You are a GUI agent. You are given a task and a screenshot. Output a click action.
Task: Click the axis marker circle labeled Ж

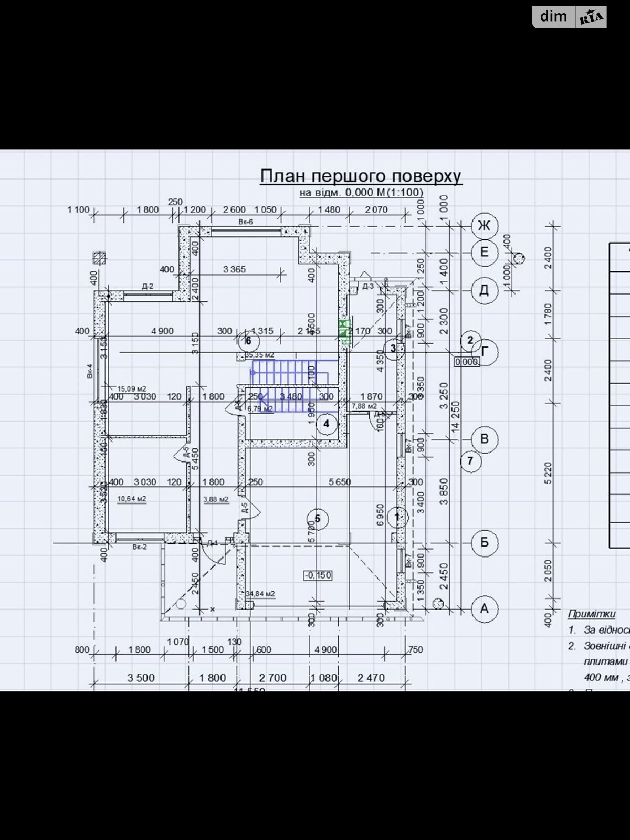tap(484, 226)
